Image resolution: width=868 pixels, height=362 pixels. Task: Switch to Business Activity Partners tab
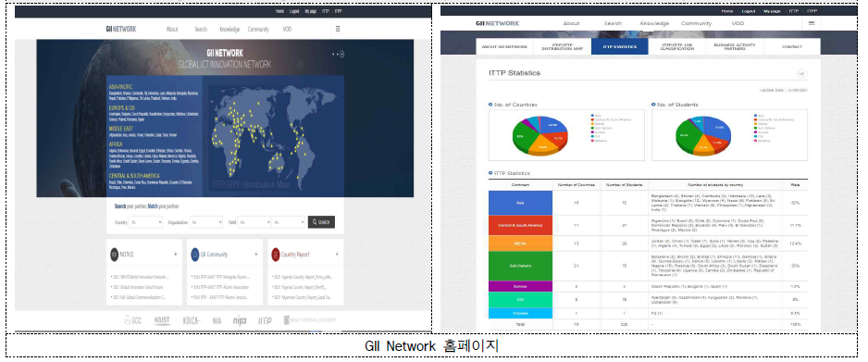735,46
